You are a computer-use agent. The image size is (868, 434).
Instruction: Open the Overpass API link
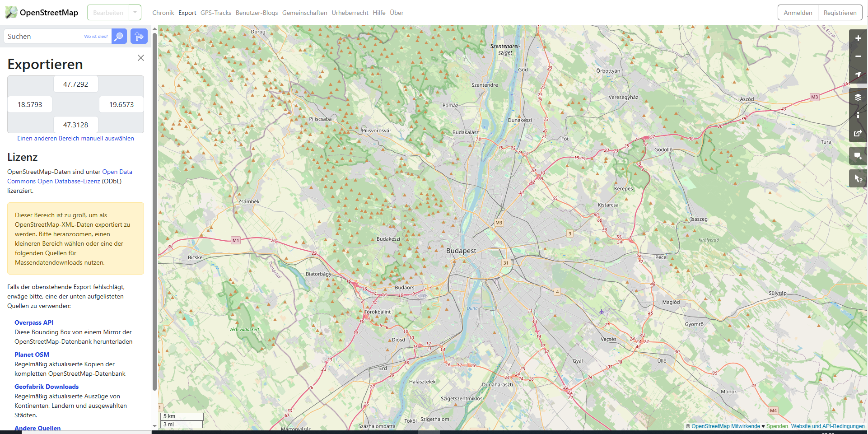tap(34, 322)
